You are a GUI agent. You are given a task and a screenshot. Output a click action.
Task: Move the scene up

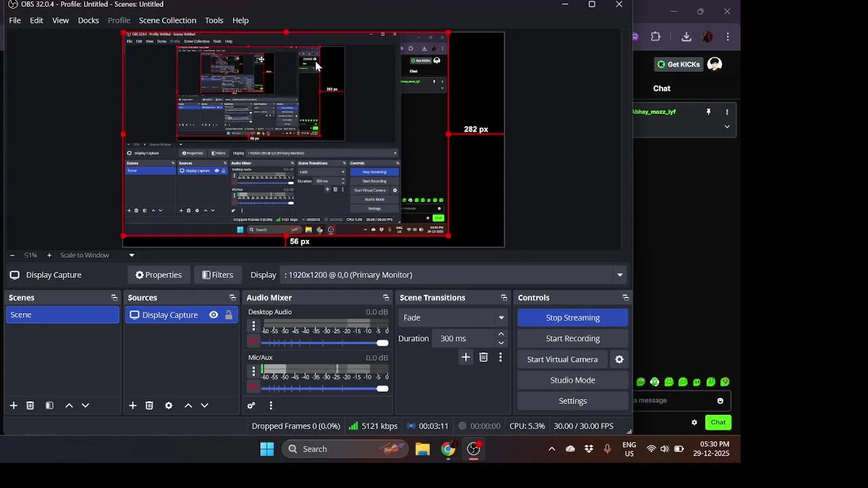69,405
